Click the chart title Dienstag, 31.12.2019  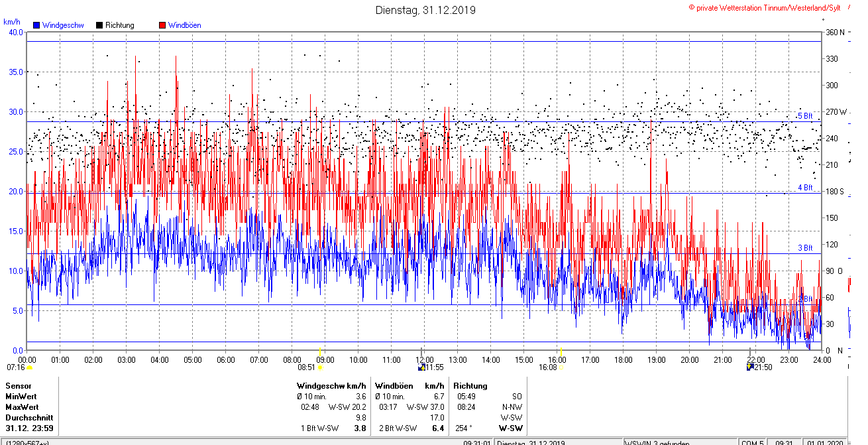coord(425,10)
